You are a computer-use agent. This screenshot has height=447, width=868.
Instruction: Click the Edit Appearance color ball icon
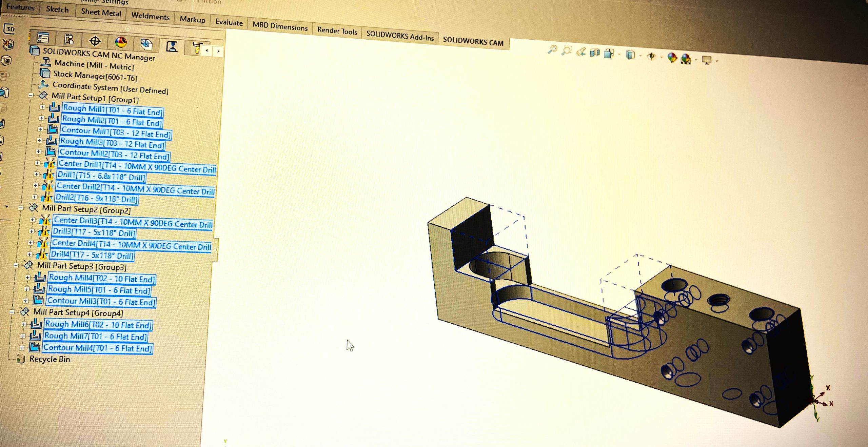coord(672,58)
